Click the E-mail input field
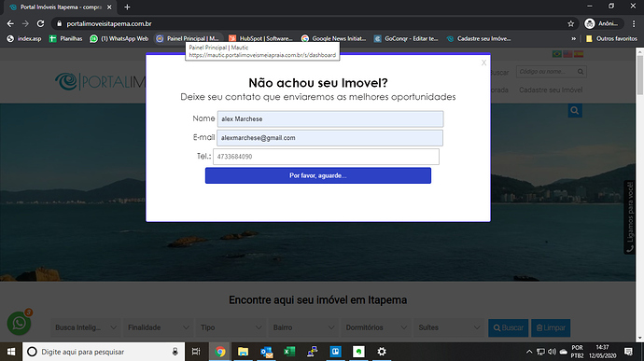644x361 pixels. 329,138
